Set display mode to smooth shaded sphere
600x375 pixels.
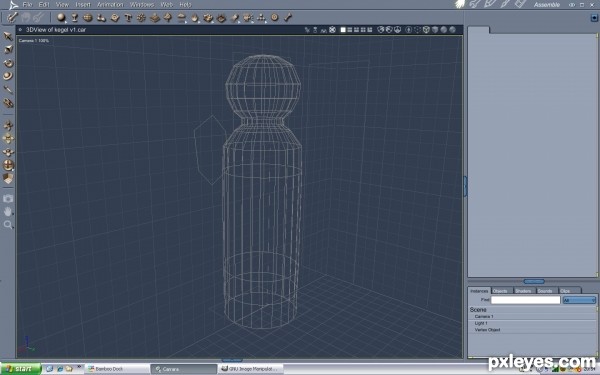(x=444, y=29)
